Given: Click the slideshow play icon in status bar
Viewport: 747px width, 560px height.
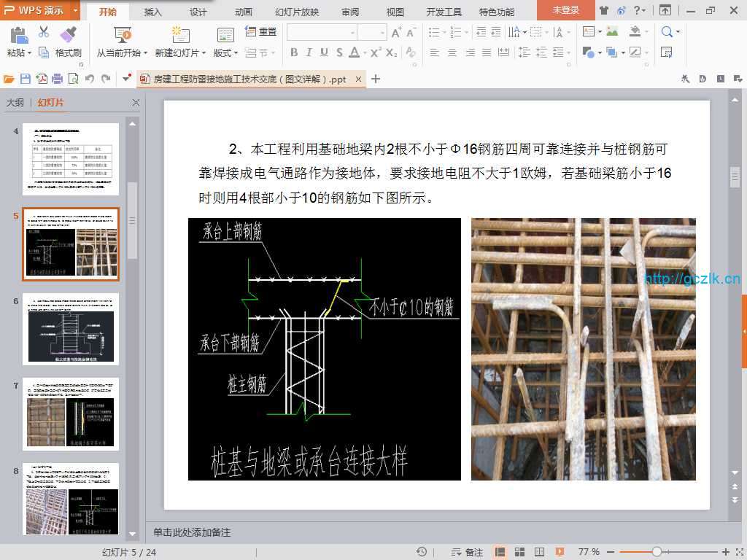Looking at the screenshot, I should 559,552.
